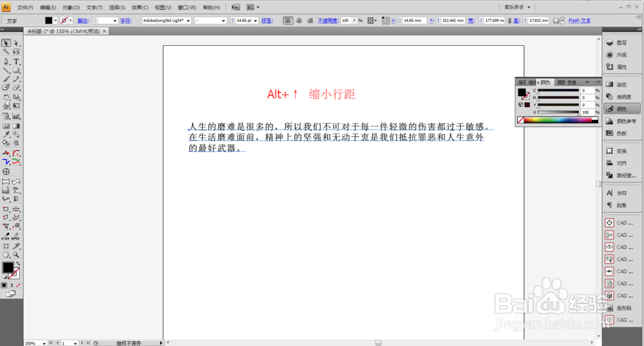Open the stroke color dropdown in control bar

pyautogui.click(x=71, y=21)
